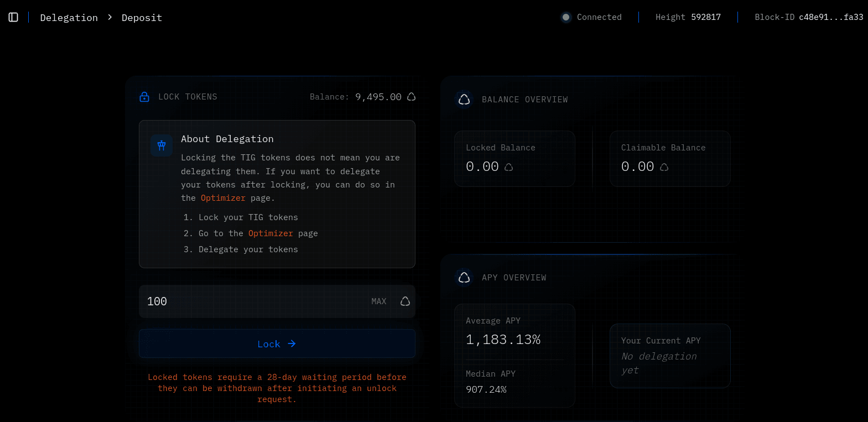This screenshot has width=868, height=422.
Task: Focus the lock amount input field
Action: coord(249,301)
